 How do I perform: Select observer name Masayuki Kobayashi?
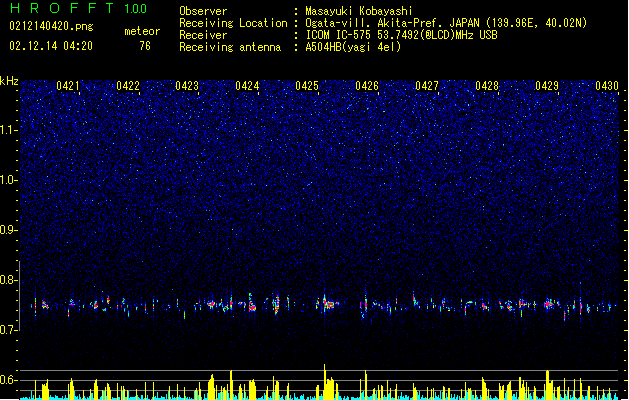359,11
